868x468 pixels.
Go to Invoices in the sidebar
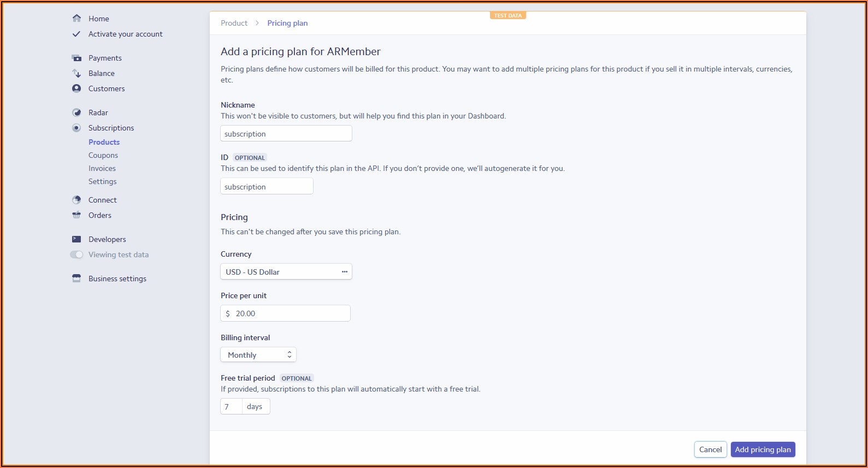(102, 168)
